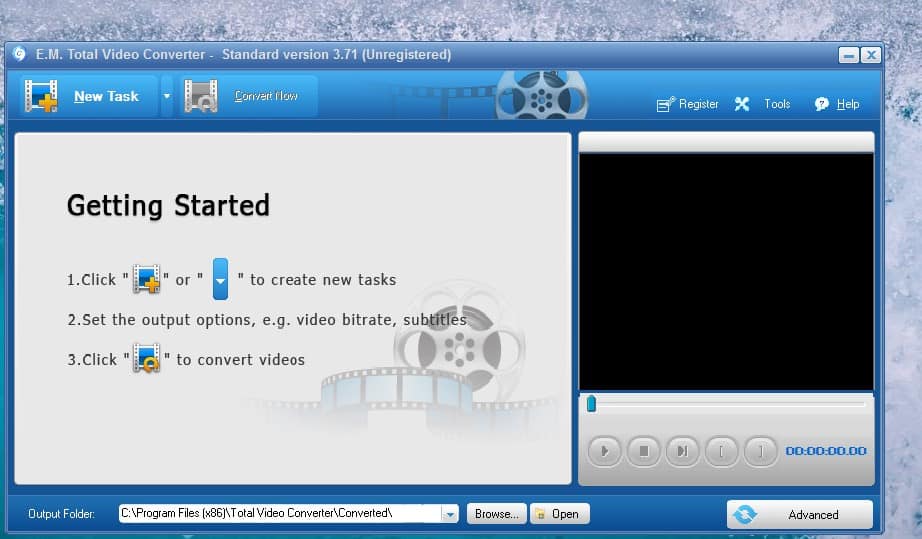The height and width of the screenshot is (539, 922).
Task: Click the black video preview area
Action: [726, 272]
